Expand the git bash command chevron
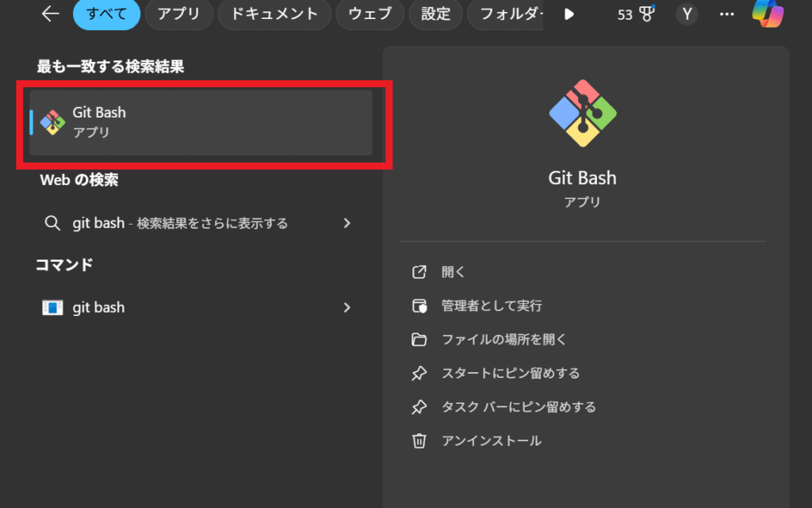 (347, 307)
